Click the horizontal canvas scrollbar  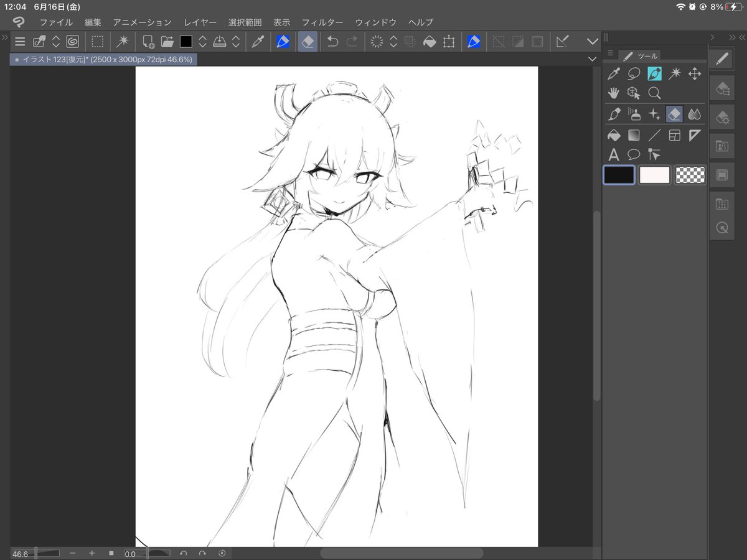pyautogui.click(x=402, y=553)
